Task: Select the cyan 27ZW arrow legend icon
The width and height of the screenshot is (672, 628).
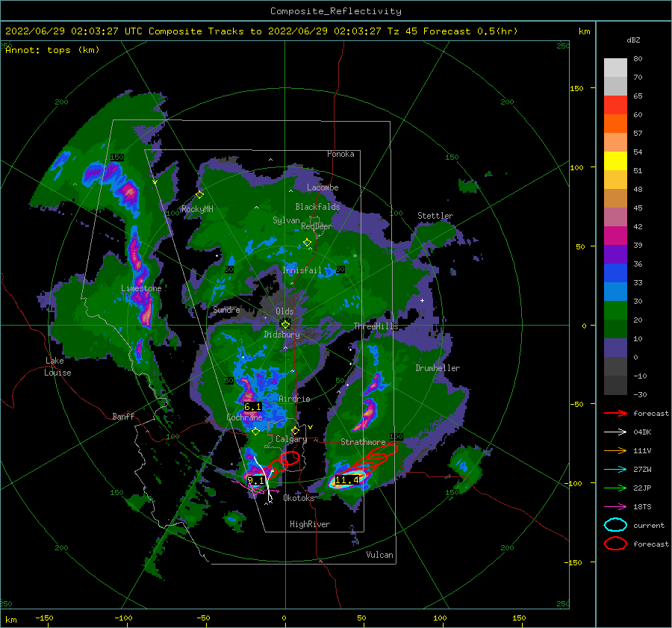Action: tap(615, 470)
